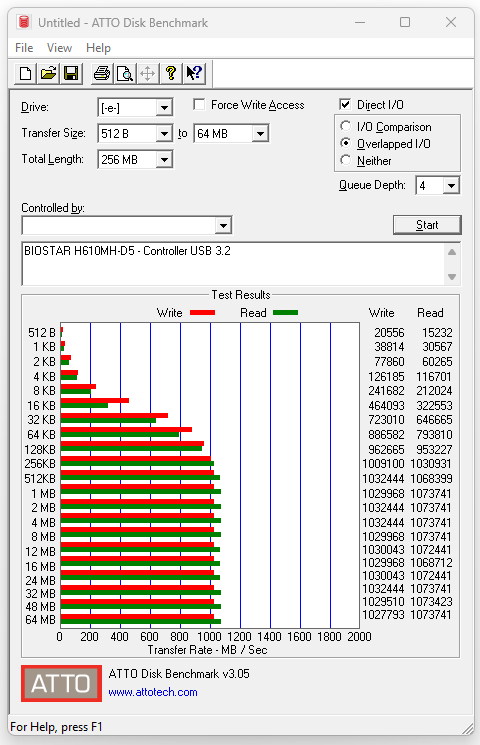Click the write value 464093

(386, 406)
